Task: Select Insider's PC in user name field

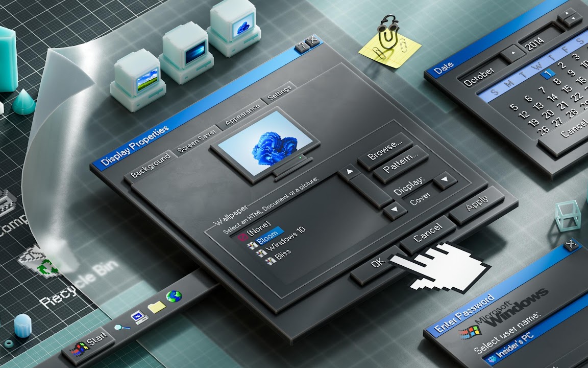Action: click(x=514, y=346)
